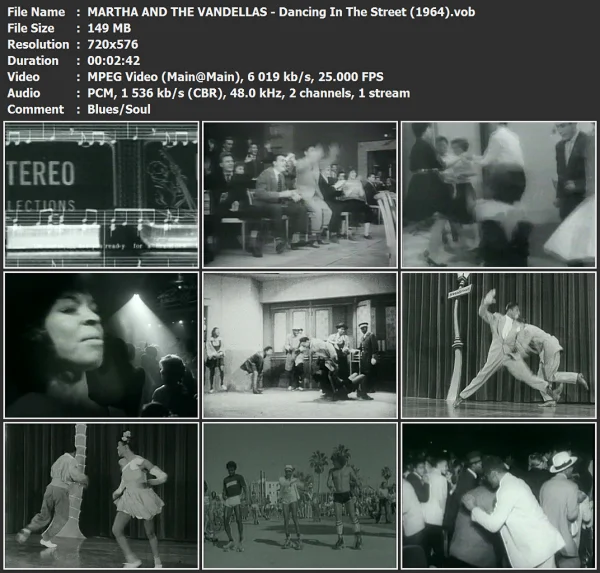
Task: Click the 'File Size' label
Action: [31, 28]
